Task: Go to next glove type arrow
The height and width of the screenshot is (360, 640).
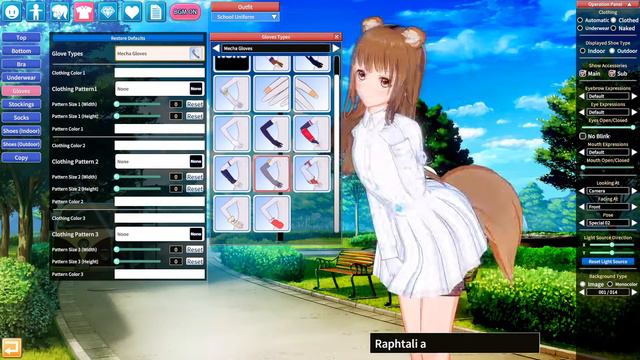Action: click(x=336, y=48)
